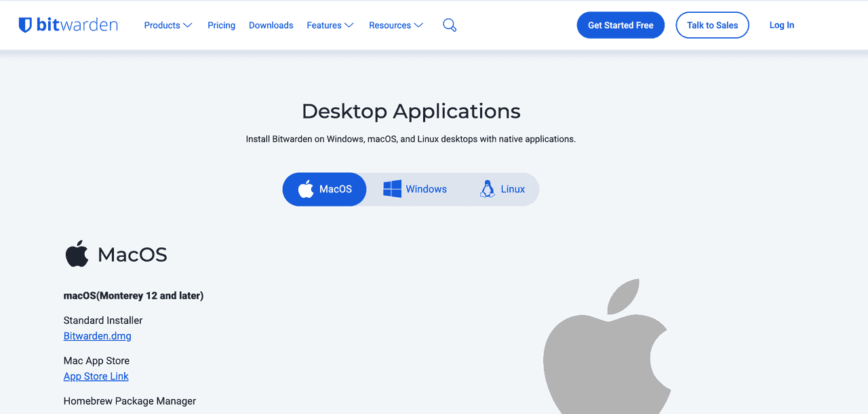Select the Apple icon in the MacOS tab
Image resolution: width=868 pixels, height=414 pixels.
tap(307, 189)
